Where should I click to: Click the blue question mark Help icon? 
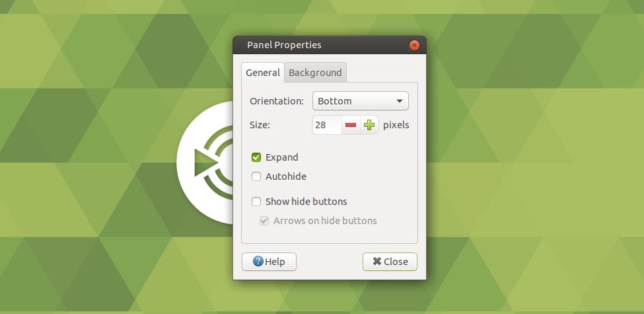point(258,262)
